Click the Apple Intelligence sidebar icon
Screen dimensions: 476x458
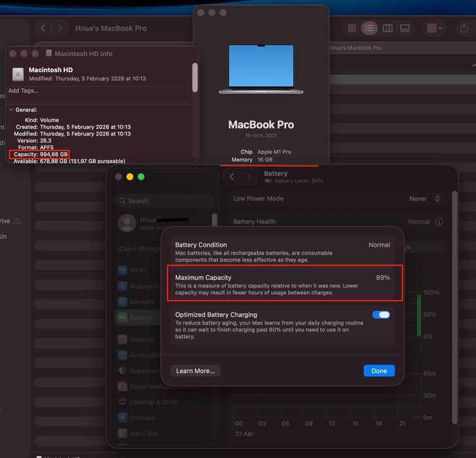tap(122, 387)
